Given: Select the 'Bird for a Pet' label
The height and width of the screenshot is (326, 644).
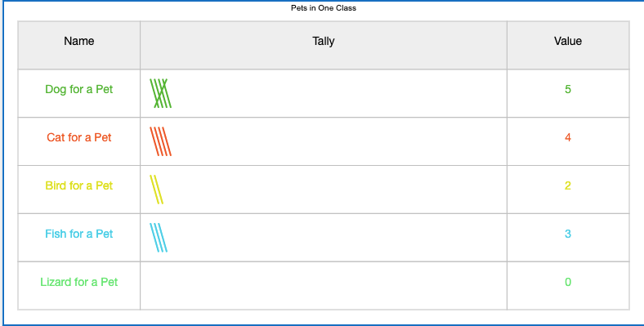Looking at the screenshot, I should (78, 185).
